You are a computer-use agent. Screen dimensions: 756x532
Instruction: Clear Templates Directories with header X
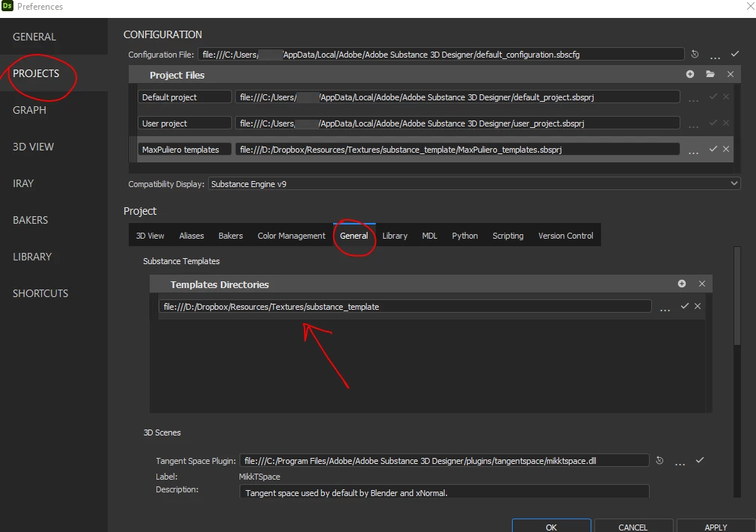click(x=702, y=284)
